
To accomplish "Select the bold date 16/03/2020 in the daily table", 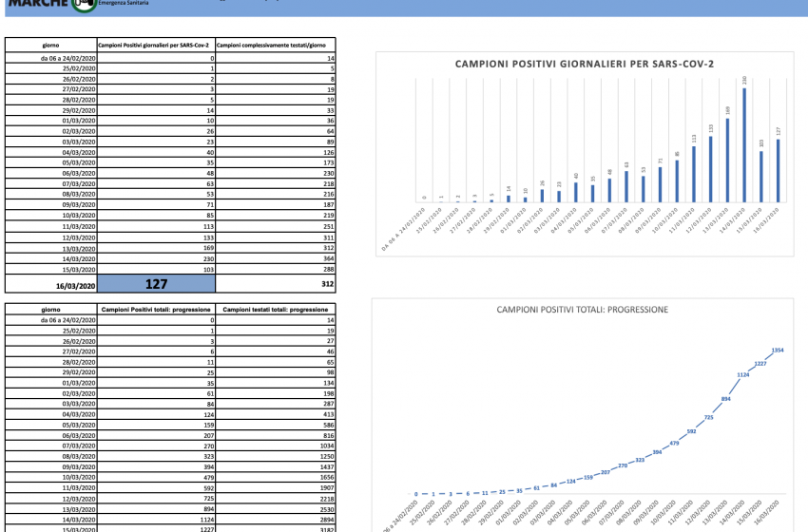I will [x=75, y=286].
